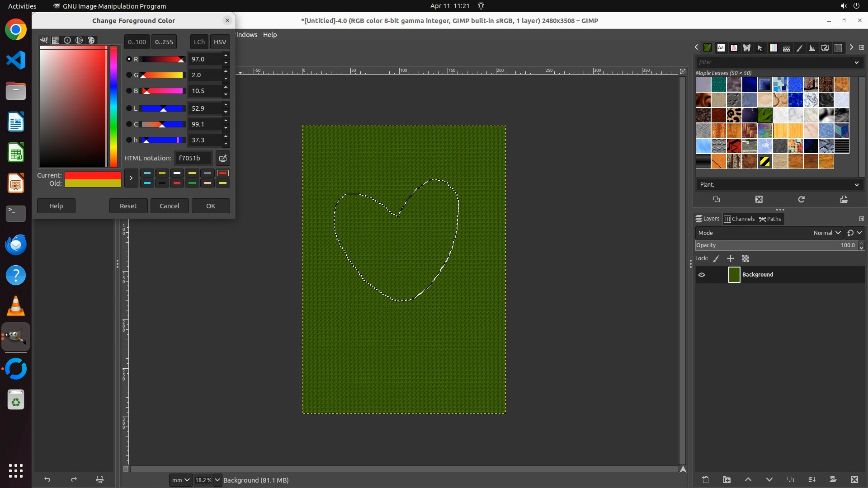Select the R channel radio button

pos(129,59)
